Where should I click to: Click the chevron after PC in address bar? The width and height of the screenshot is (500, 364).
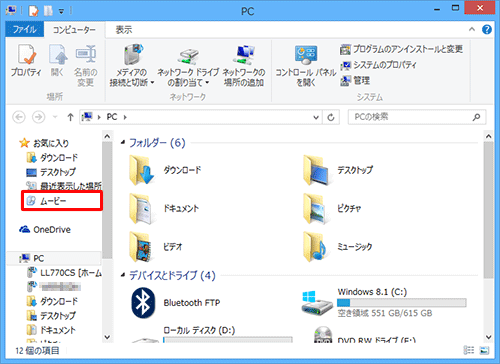125,117
